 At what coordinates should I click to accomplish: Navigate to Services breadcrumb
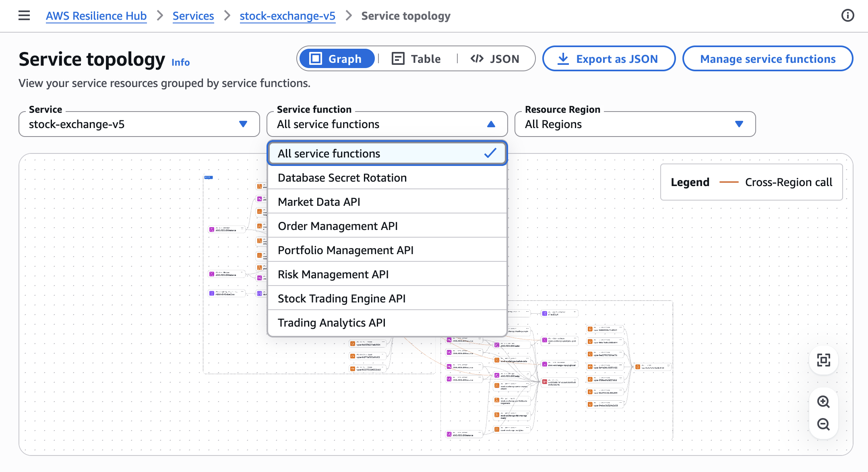[x=193, y=16]
